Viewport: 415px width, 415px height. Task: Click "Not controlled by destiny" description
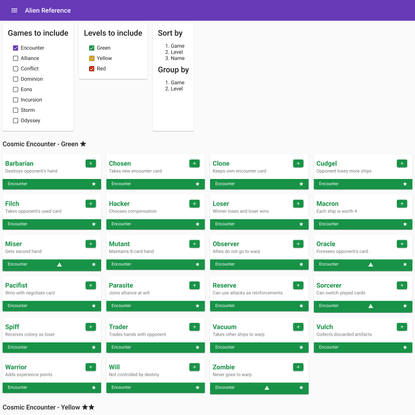click(134, 374)
